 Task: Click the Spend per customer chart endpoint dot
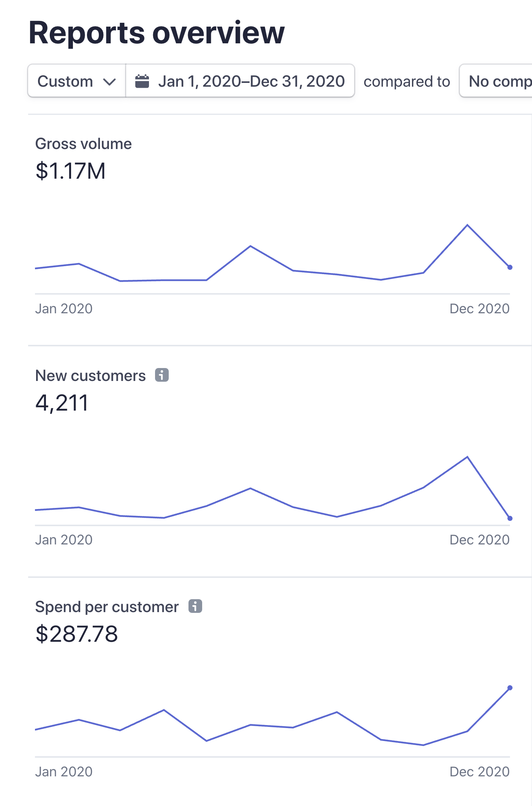[510, 688]
